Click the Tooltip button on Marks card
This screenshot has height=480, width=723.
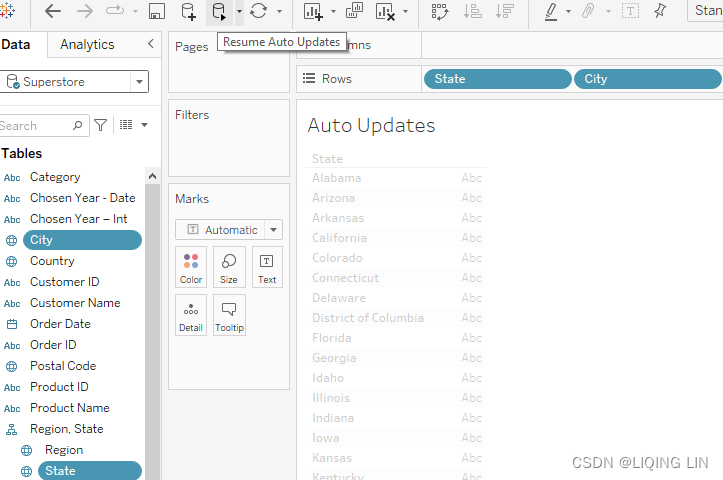pos(229,315)
